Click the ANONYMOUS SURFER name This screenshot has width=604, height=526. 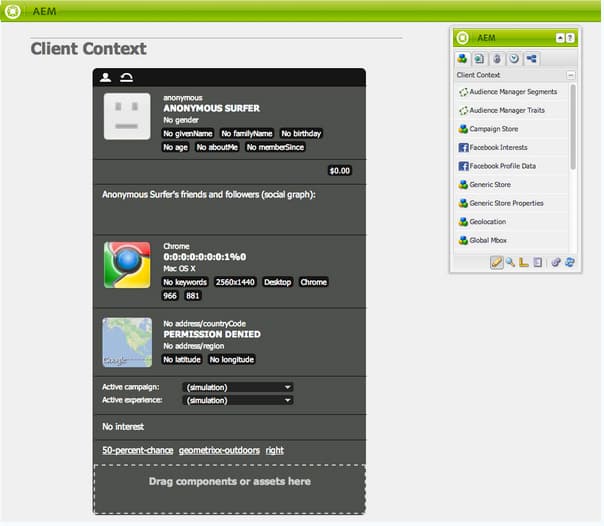tap(211, 108)
